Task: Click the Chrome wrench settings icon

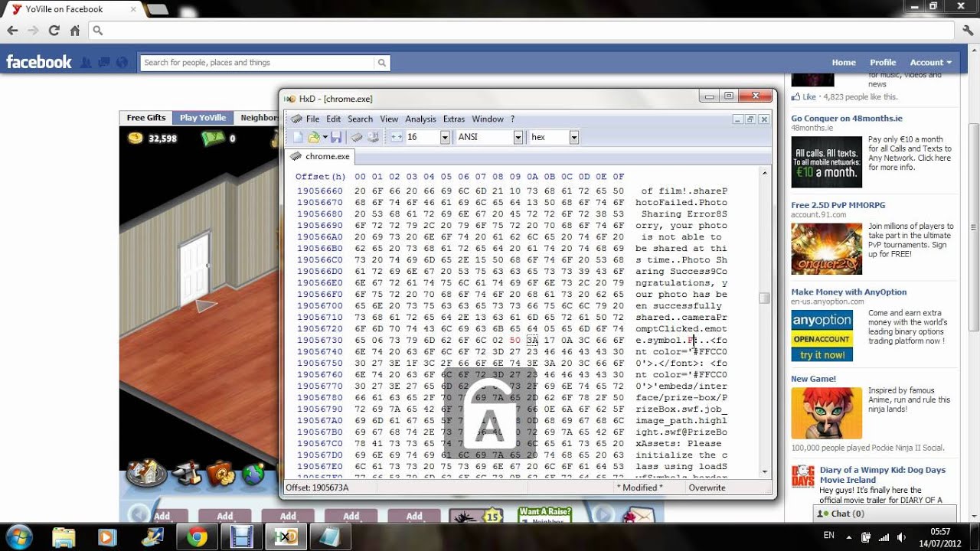Action: pyautogui.click(x=967, y=31)
